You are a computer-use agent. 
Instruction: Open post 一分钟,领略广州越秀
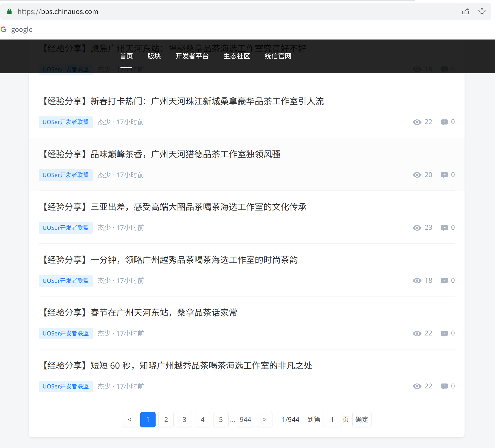pos(168,260)
